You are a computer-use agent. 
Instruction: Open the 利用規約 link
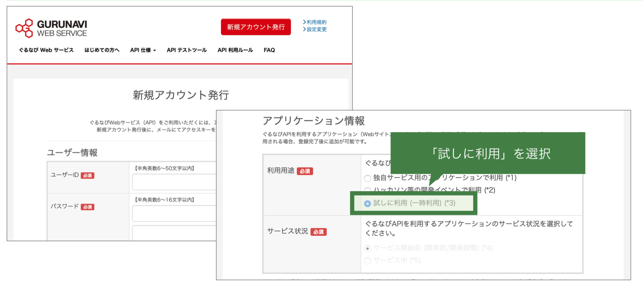coord(315,22)
